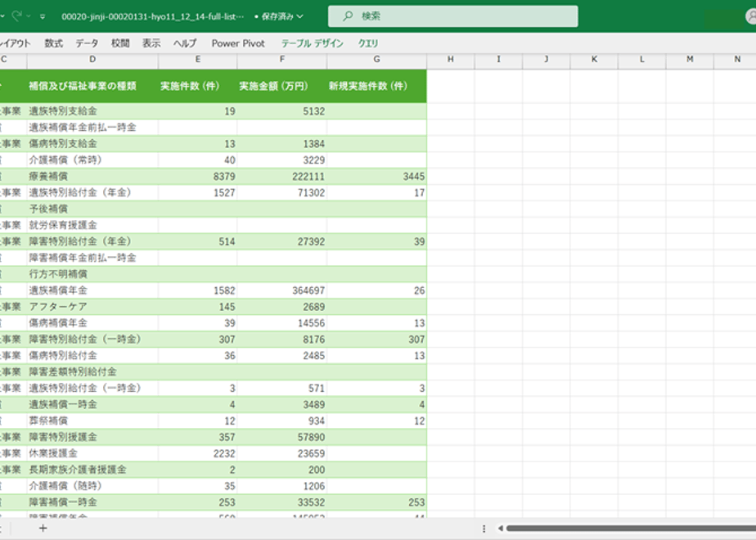The height and width of the screenshot is (540, 756).
Task: Open the ヘルプ ribbon tab
Action: (x=185, y=43)
